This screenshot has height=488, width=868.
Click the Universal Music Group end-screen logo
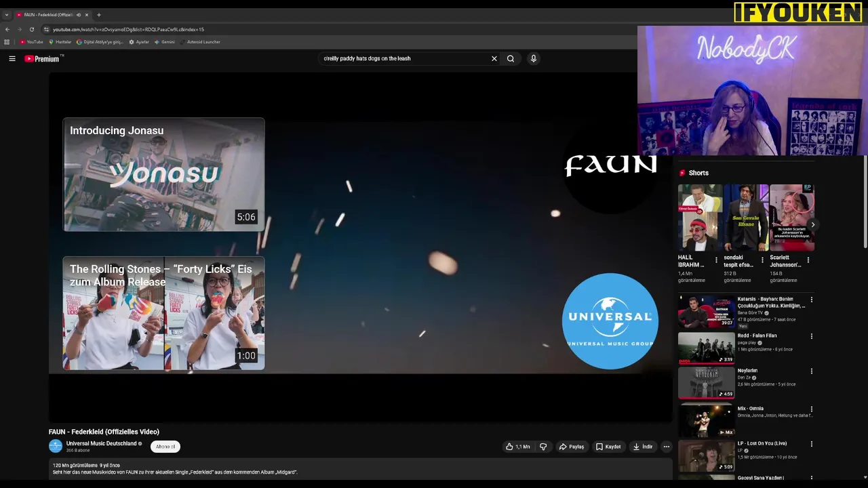click(610, 321)
